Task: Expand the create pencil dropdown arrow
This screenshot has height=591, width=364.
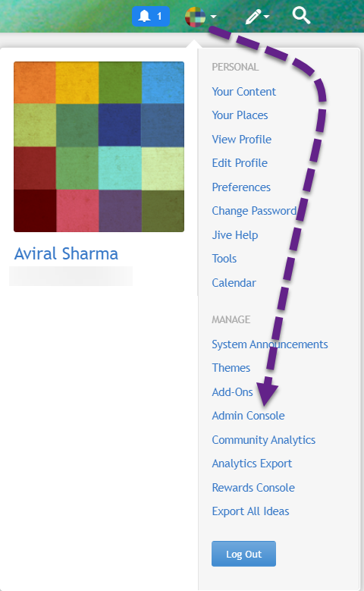Action: pos(266,17)
